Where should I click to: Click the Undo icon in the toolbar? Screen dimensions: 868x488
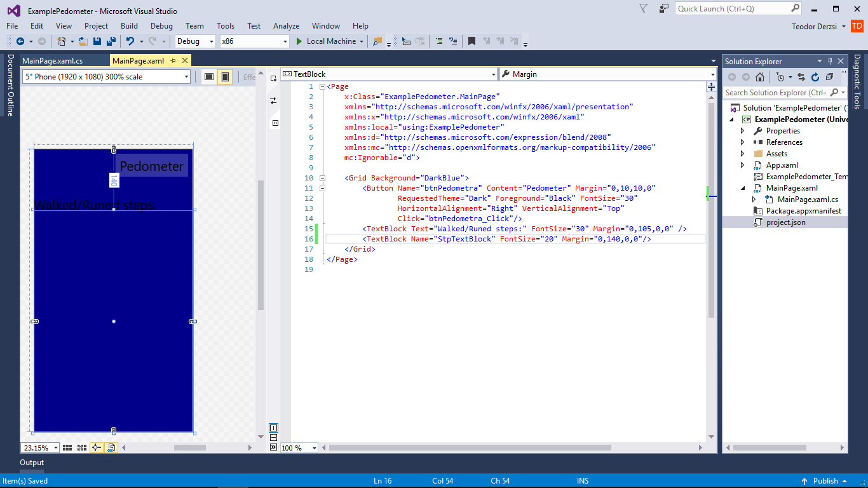[x=130, y=41]
